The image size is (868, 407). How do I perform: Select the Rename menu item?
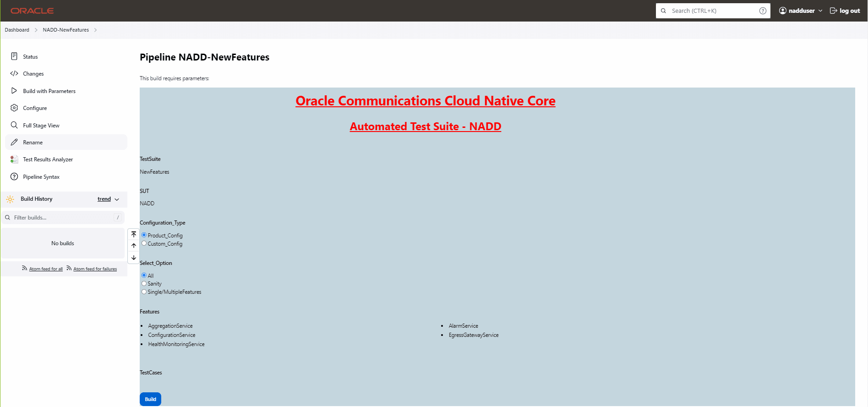pos(66,142)
